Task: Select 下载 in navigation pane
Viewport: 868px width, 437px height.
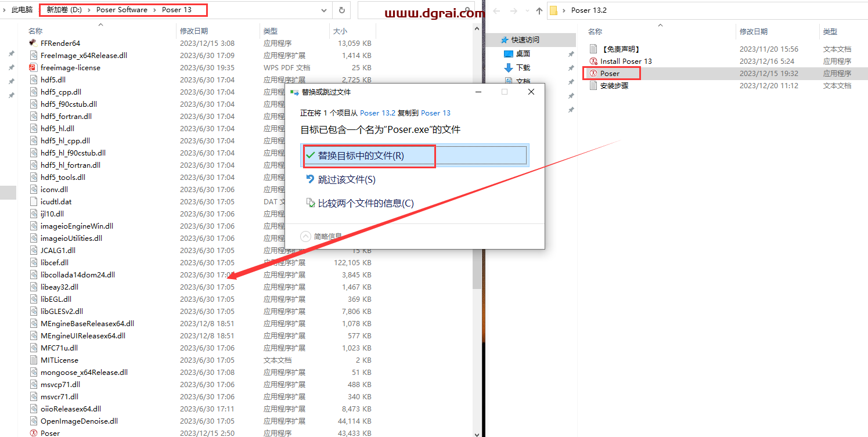Action: [523, 67]
